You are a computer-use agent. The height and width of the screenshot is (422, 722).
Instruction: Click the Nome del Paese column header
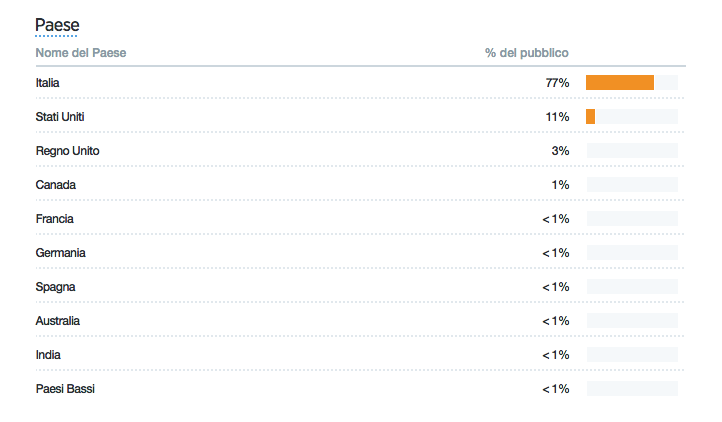coord(81,53)
